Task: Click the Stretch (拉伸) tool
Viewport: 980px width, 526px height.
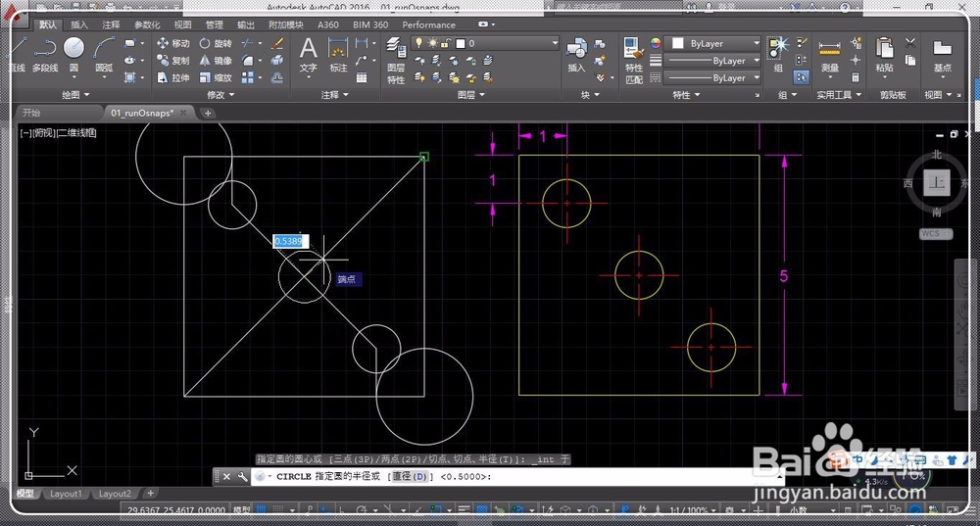Action: click(173, 77)
